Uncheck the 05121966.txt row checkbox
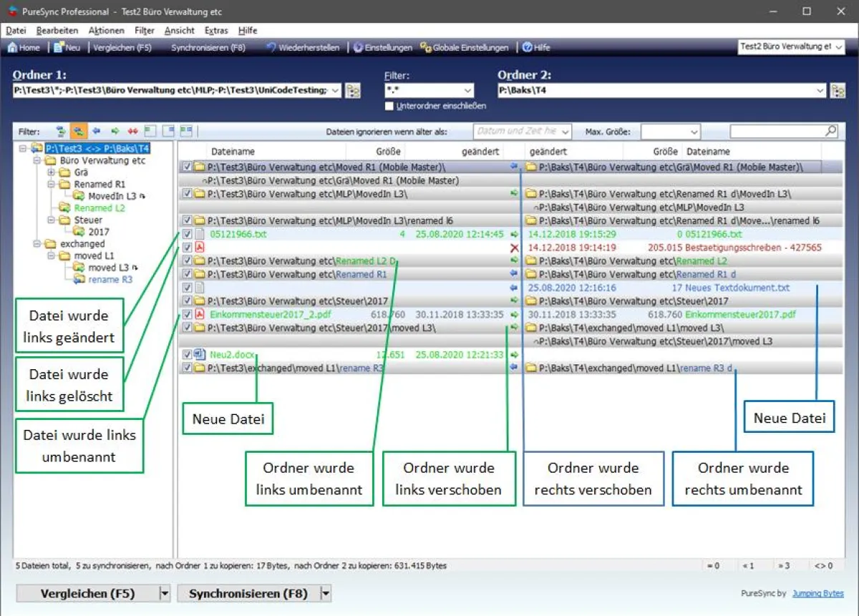The width and height of the screenshot is (859, 616). coord(187,233)
